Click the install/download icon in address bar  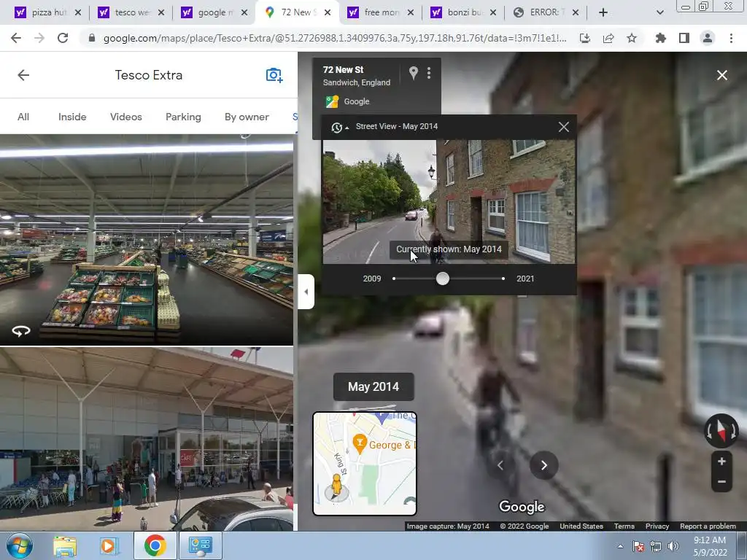point(585,38)
